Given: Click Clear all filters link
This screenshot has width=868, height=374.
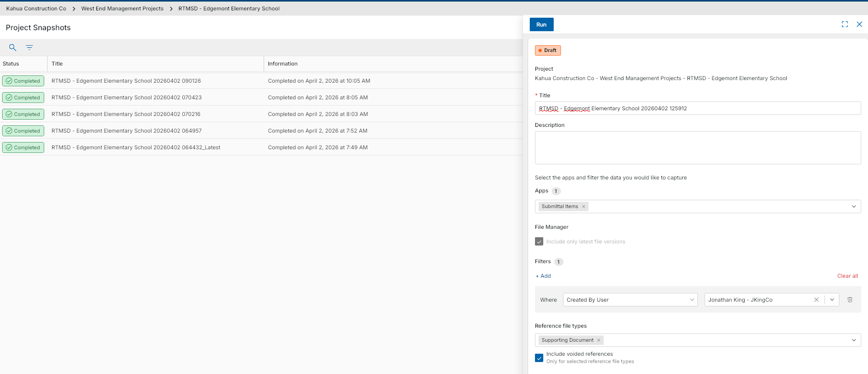Looking at the screenshot, I should [x=847, y=276].
